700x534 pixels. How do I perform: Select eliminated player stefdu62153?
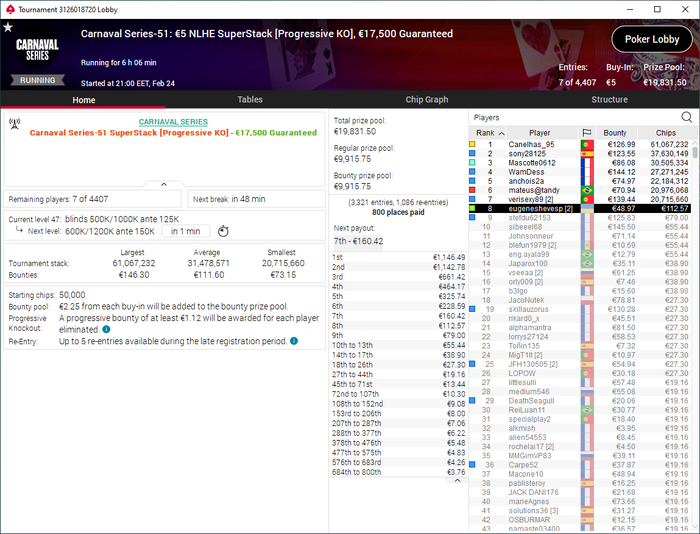tap(580, 218)
